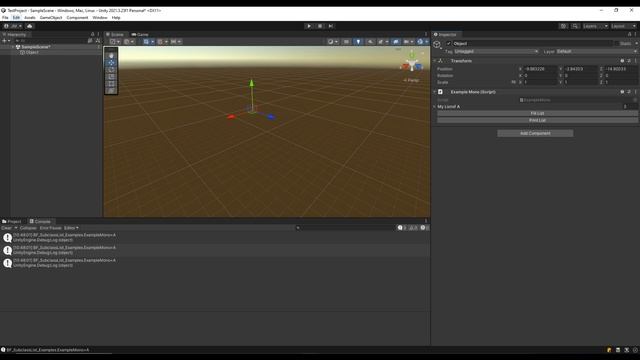Switch to the Scene tab
640x360 pixels.
[115, 35]
